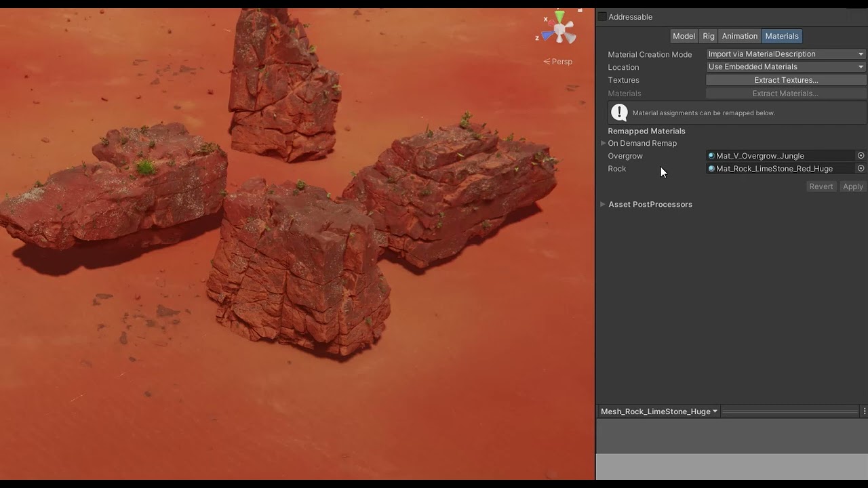Open the Mesh_Rock_LimeStone_Huge preview dropdown

coord(656,411)
